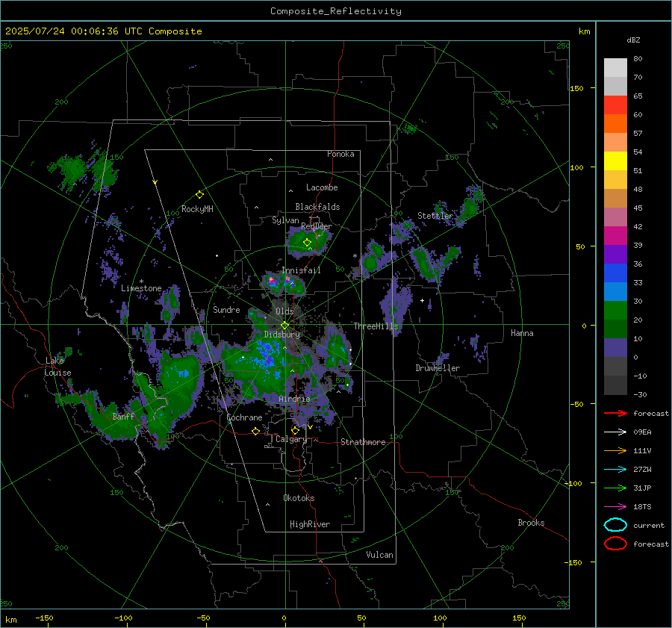Click the yellow diamond marker above Calgary
Viewport: 672px width, 628px height.
pos(295,430)
